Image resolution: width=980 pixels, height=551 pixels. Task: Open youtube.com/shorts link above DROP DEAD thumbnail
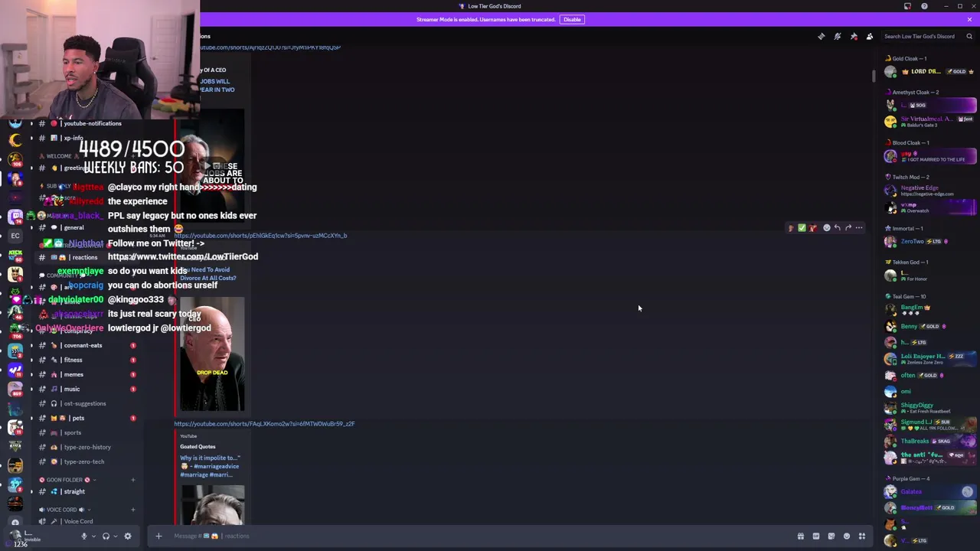[260, 236]
